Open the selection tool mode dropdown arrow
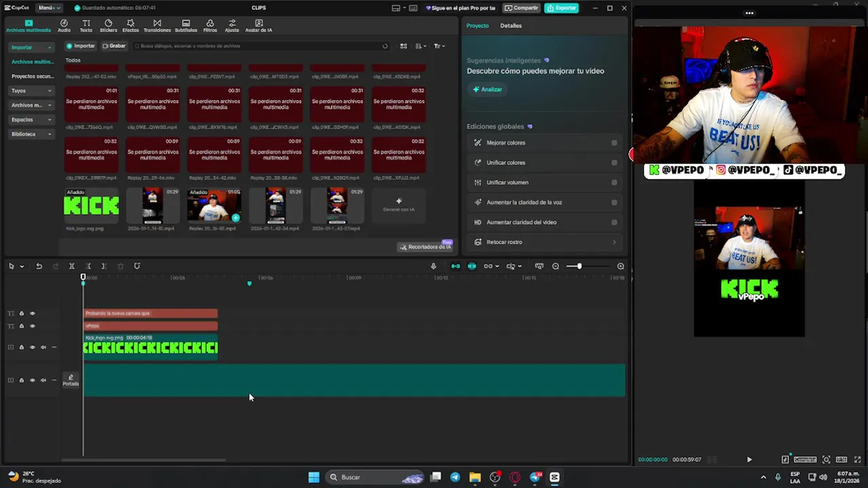This screenshot has width=868, height=488. tap(22, 266)
